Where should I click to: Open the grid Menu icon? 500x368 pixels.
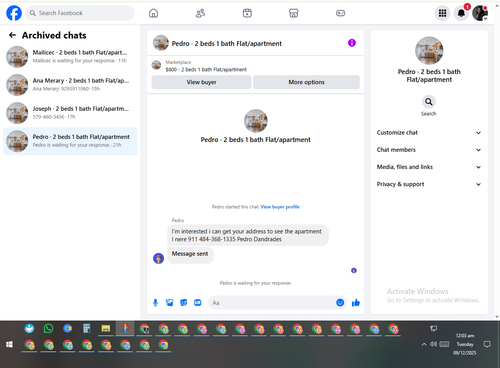(442, 13)
